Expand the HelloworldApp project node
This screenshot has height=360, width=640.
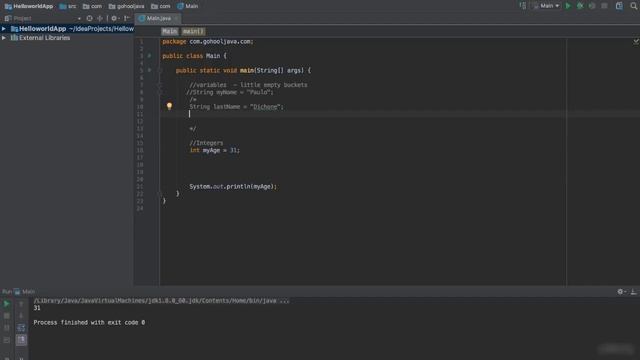click(4, 29)
